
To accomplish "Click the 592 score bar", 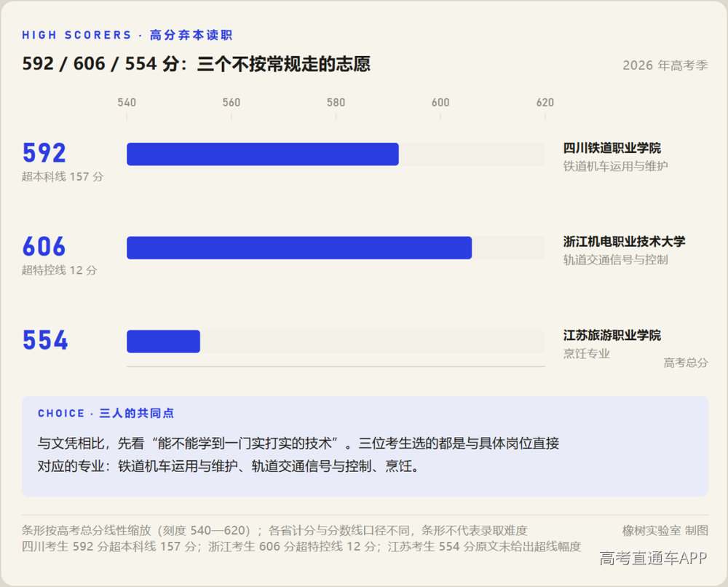I will [263, 154].
